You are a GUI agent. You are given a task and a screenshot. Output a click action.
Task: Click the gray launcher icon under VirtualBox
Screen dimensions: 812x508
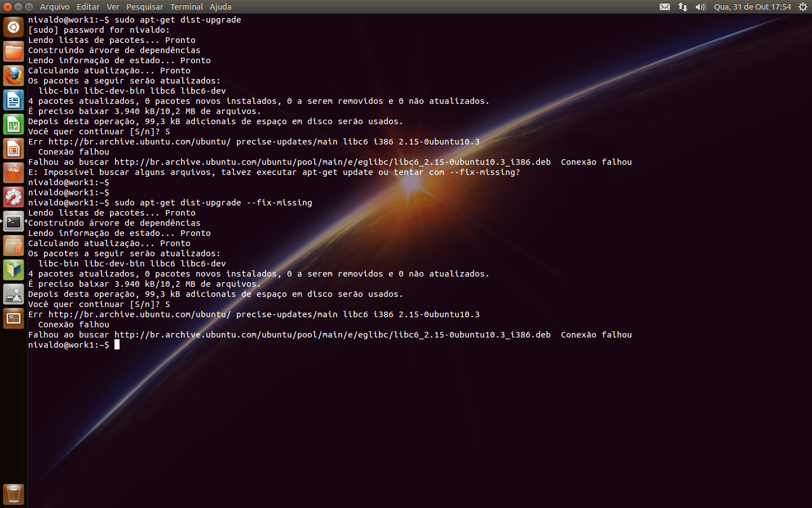pyautogui.click(x=14, y=294)
